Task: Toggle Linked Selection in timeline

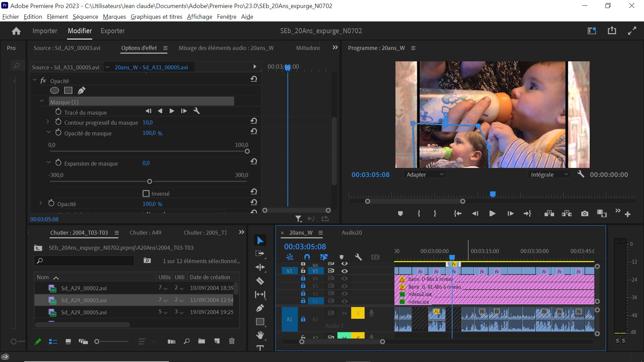Action: coord(324,257)
